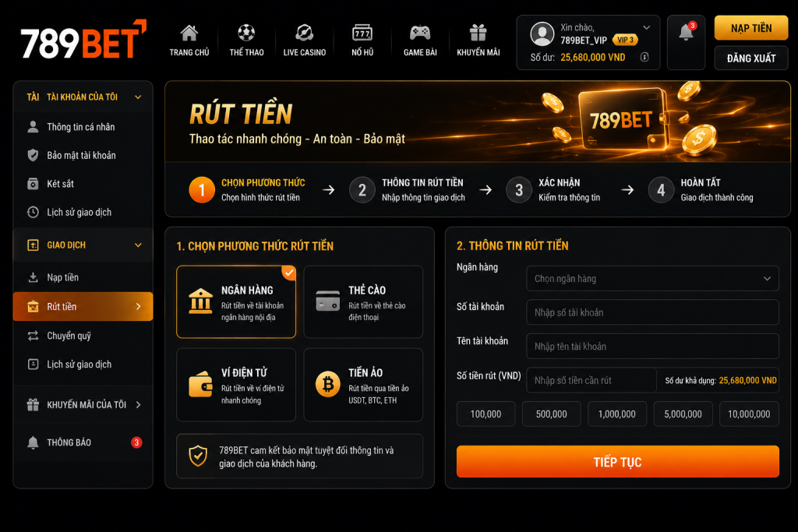798x532 pixels.
Task: Click the sidebar Khuyến mãi của tôi gift icon
Action: tap(33, 405)
